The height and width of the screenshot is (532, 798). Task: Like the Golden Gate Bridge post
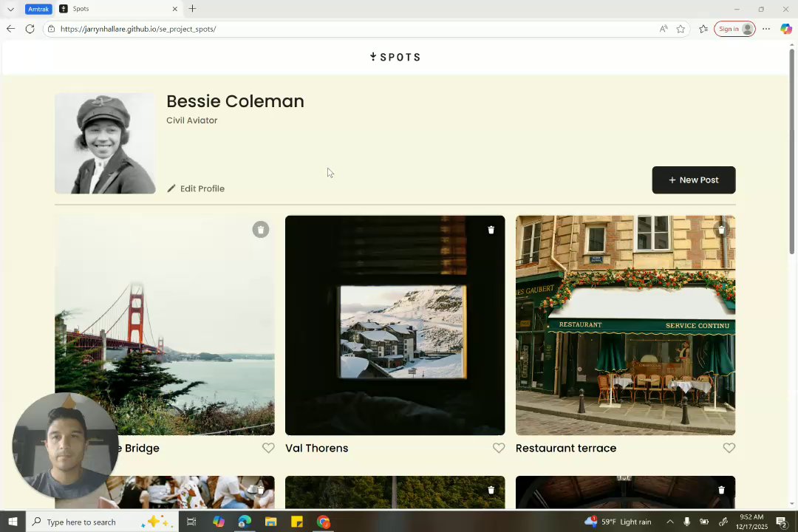268,448
